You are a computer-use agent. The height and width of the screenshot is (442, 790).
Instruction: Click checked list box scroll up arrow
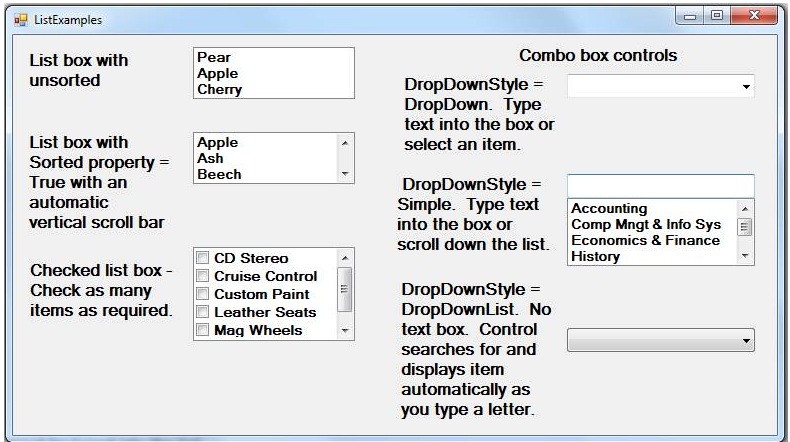(345, 258)
